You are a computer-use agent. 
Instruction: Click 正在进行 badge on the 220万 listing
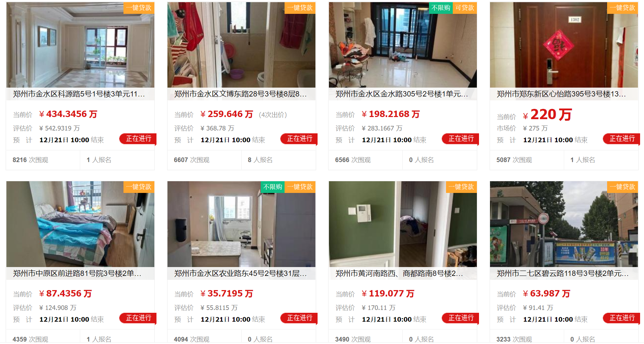coord(622,139)
